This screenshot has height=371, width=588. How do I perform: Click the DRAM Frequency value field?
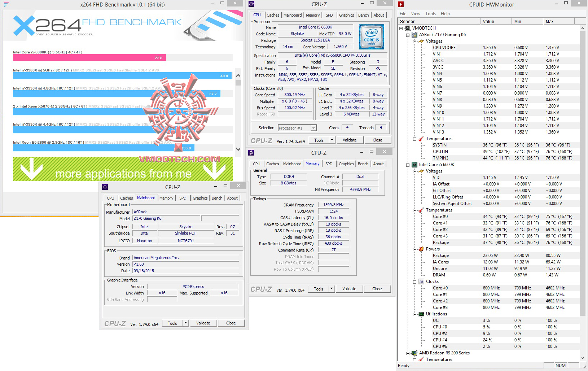tap(333, 205)
